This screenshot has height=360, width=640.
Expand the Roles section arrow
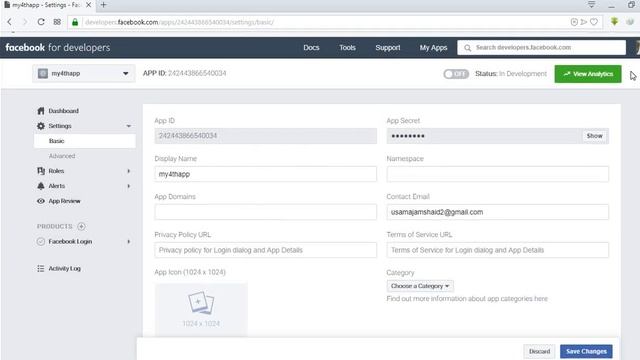tap(129, 171)
